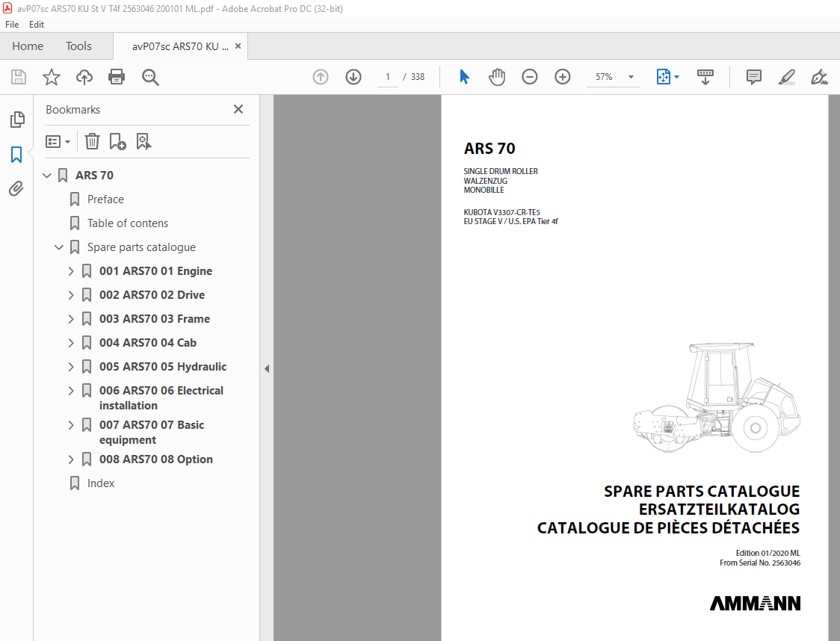
Task: Click the upload to cloud icon
Action: [84, 77]
